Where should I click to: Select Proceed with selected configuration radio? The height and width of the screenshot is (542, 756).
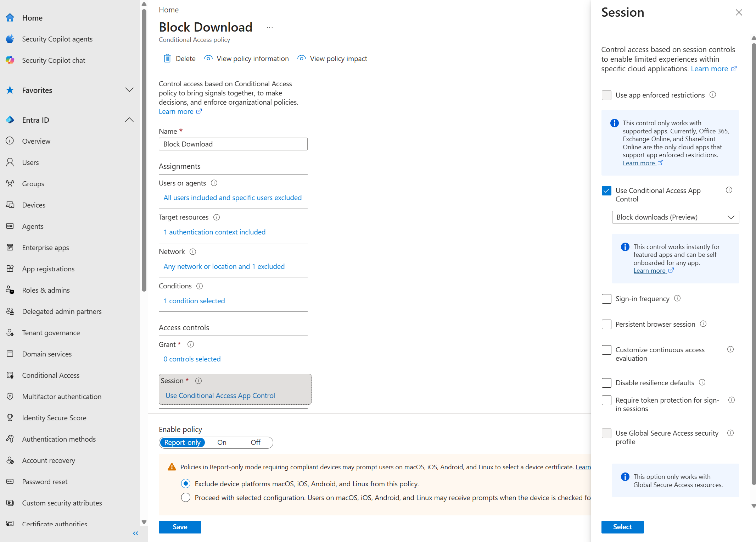(186, 498)
